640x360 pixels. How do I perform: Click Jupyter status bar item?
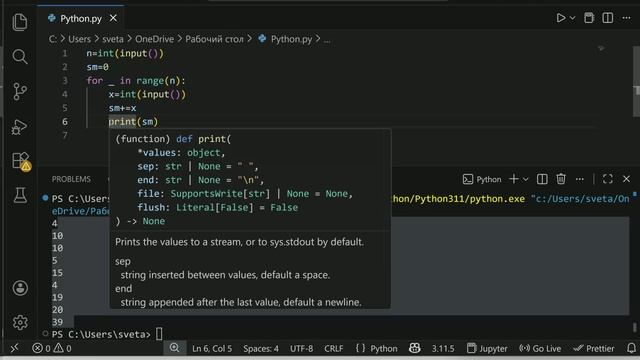(487, 349)
